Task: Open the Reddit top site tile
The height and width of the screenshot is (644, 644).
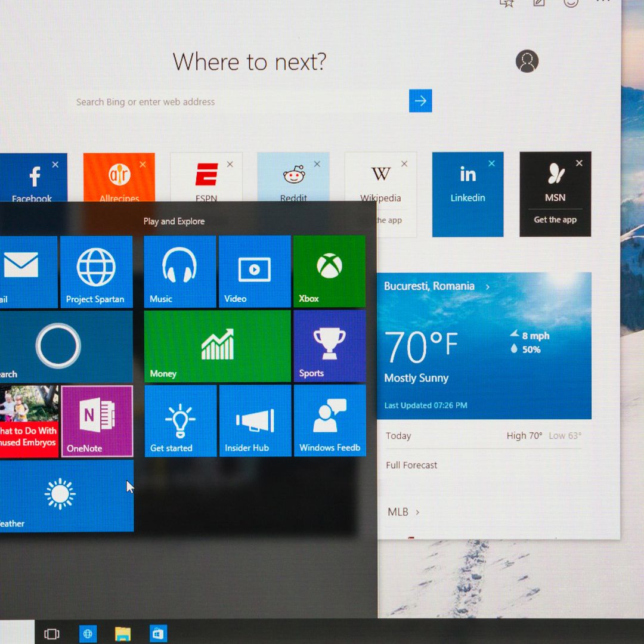Action: click(293, 177)
